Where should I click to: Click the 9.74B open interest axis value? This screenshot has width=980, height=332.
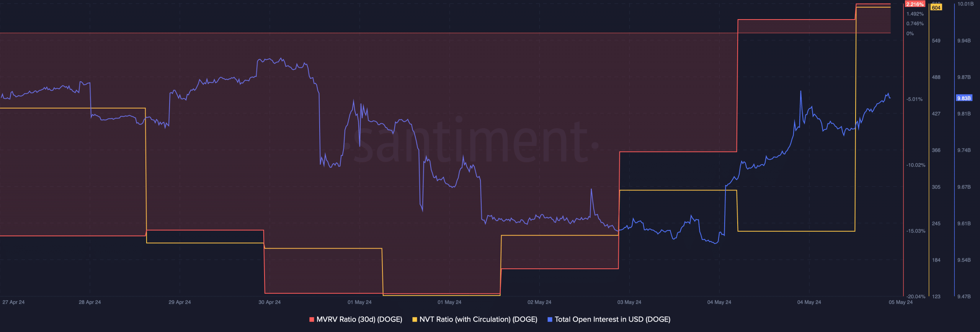click(x=964, y=150)
